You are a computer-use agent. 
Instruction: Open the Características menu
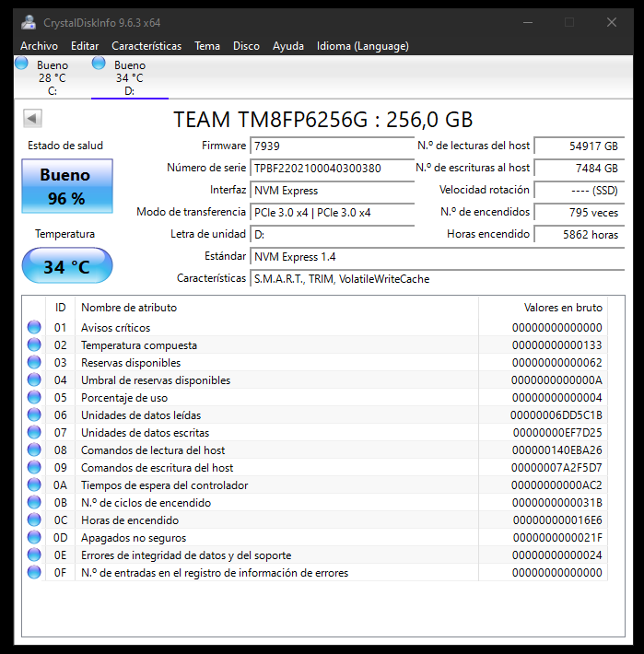click(146, 46)
